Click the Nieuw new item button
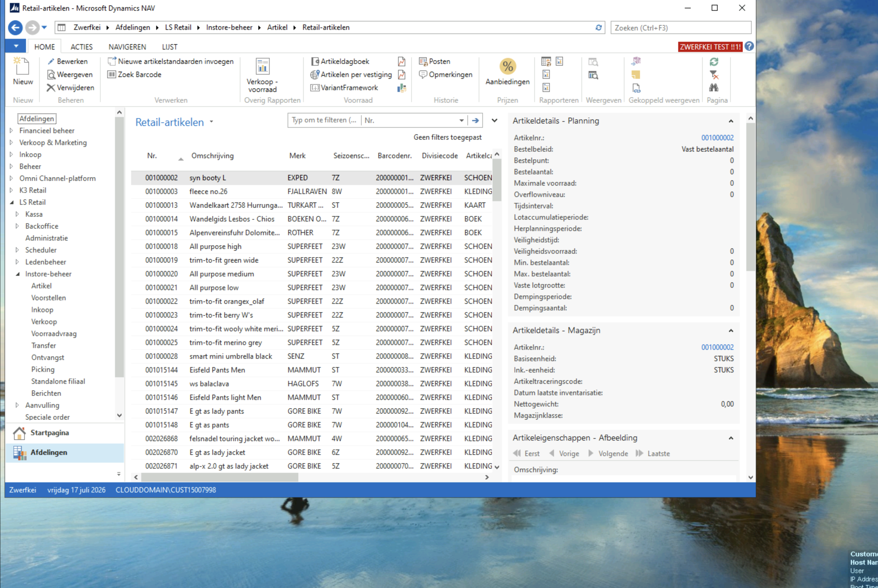The height and width of the screenshot is (588, 878). point(23,71)
